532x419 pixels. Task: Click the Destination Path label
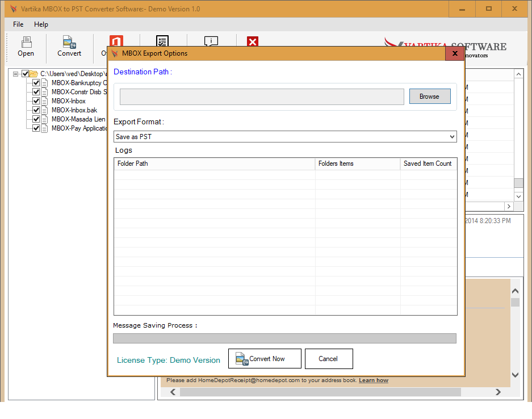coord(143,72)
